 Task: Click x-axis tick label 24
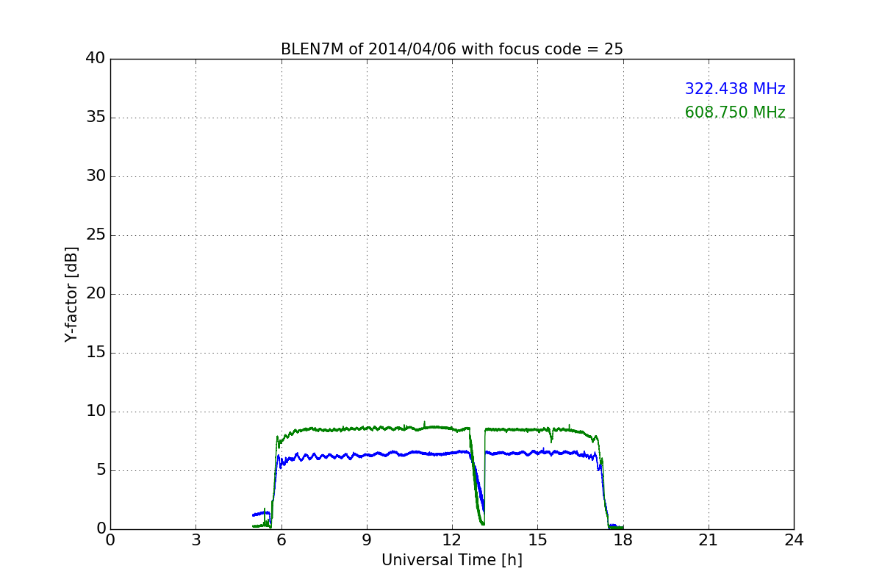click(x=794, y=539)
